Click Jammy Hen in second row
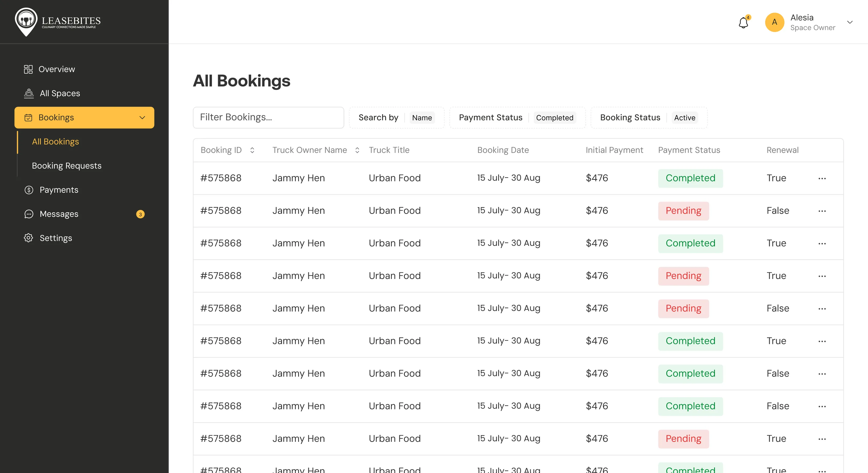 pos(299,211)
